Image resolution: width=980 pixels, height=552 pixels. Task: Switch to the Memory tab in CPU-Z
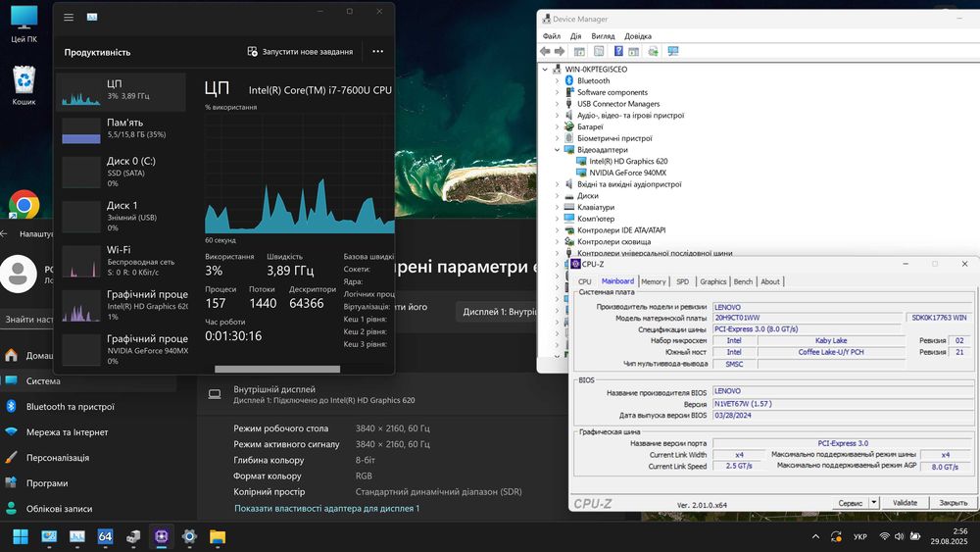tap(653, 281)
